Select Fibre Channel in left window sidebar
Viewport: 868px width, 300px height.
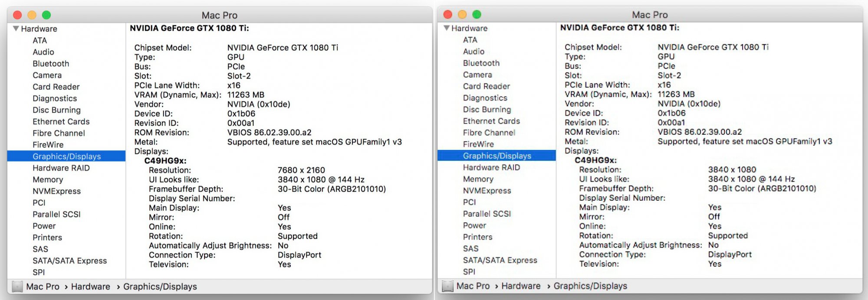[x=59, y=133]
